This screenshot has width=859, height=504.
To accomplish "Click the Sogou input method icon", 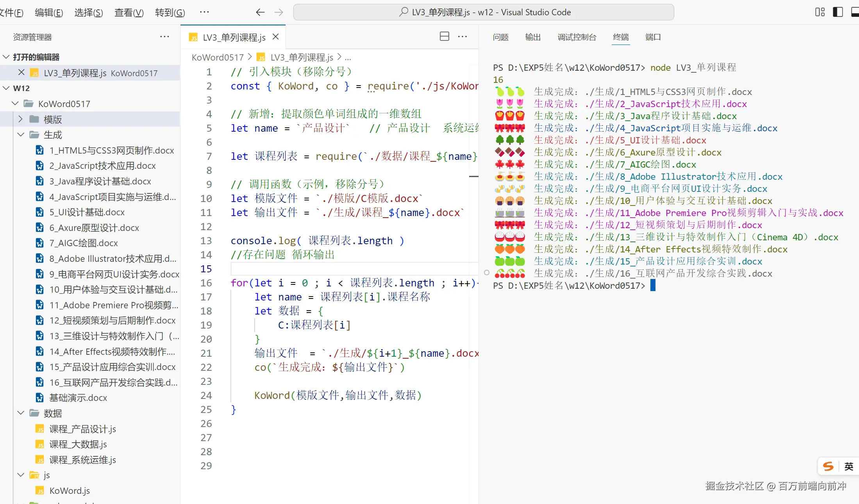I will pos(828,466).
